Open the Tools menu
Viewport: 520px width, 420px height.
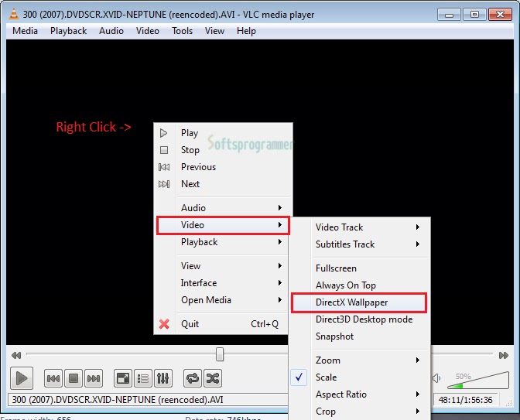(x=182, y=31)
